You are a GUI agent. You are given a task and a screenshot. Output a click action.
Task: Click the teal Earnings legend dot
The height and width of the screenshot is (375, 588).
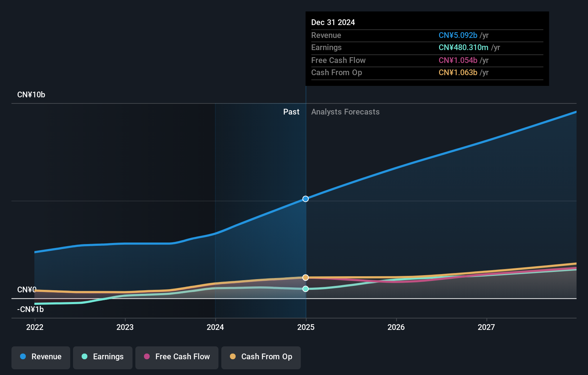coord(85,356)
